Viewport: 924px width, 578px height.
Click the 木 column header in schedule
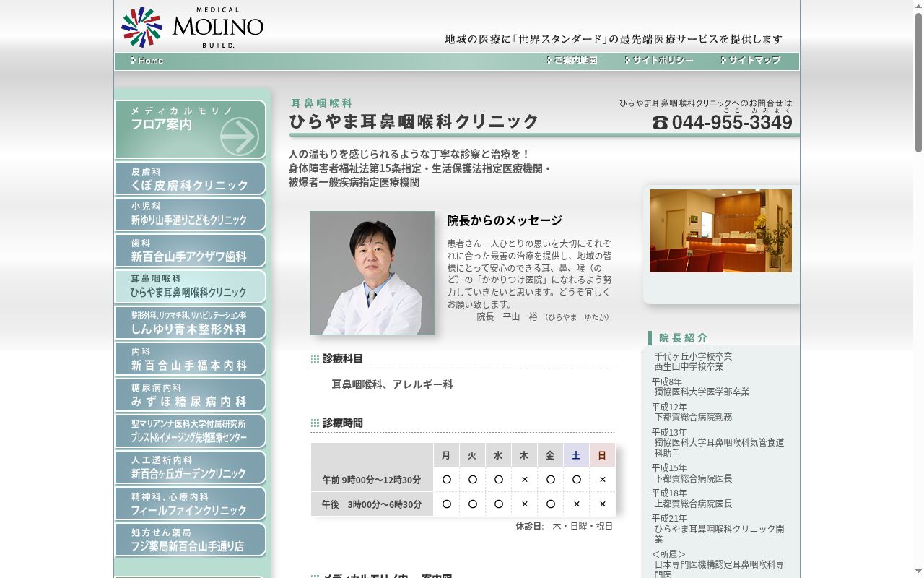coord(524,455)
